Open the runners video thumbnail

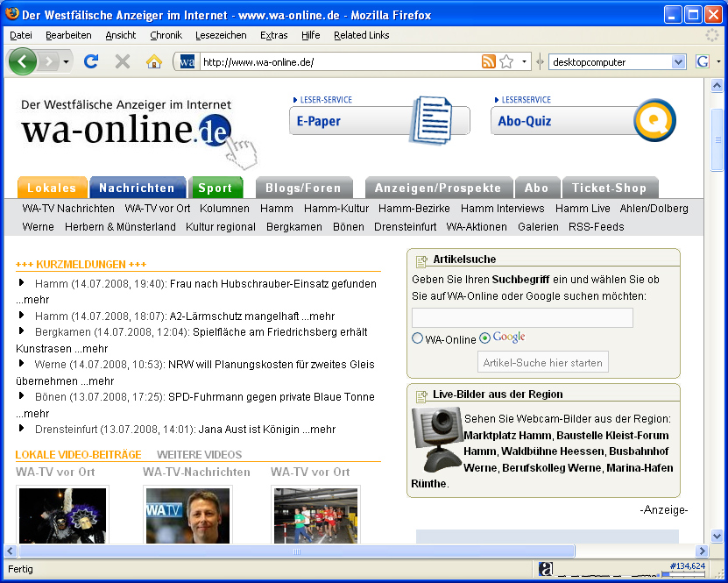coord(315,515)
